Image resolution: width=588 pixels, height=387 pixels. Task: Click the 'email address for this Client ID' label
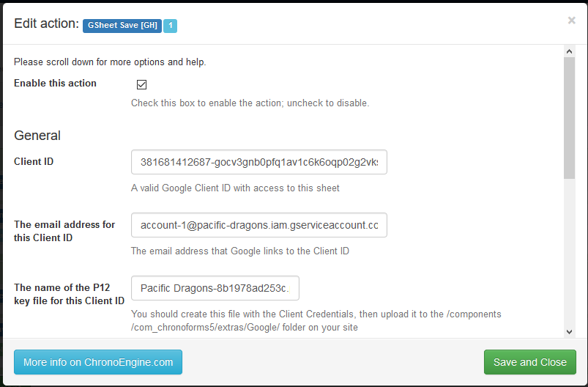[64, 231]
